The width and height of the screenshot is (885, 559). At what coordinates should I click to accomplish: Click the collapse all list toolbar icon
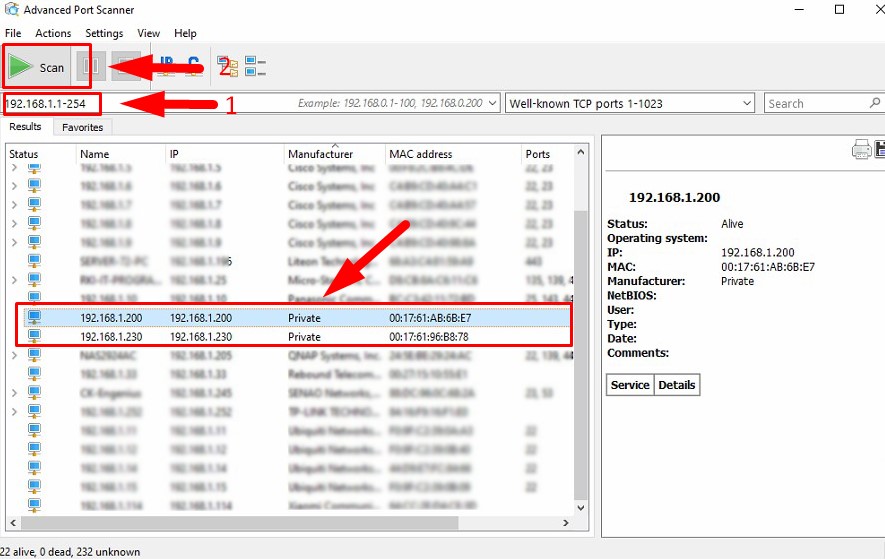[255, 67]
